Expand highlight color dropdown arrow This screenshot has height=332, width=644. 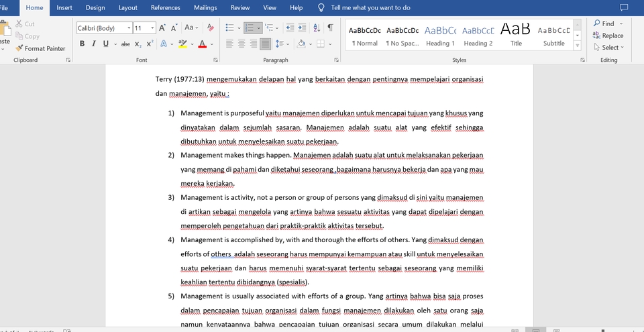[x=193, y=44]
